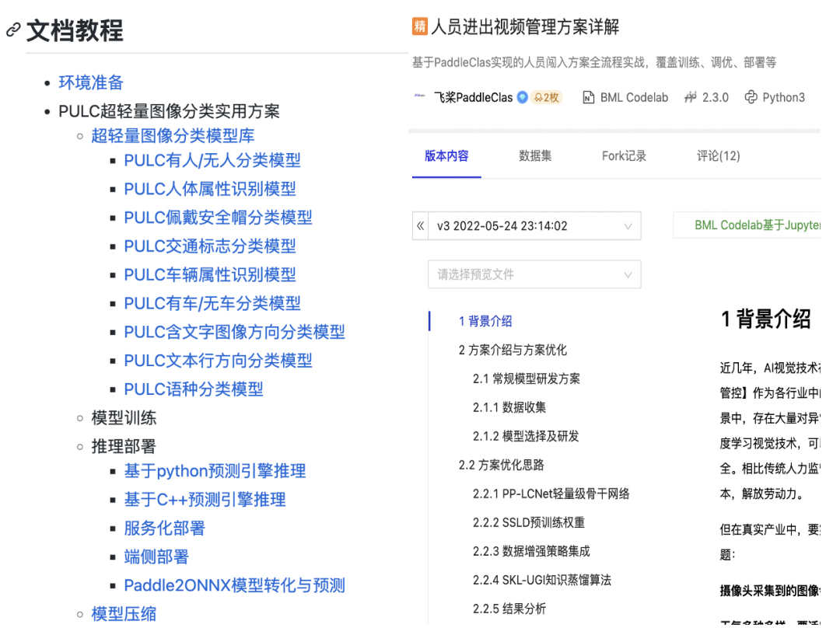Screen dimensions: 840x628
Task: Switch to the 数据集 tab
Action: [535, 155]
